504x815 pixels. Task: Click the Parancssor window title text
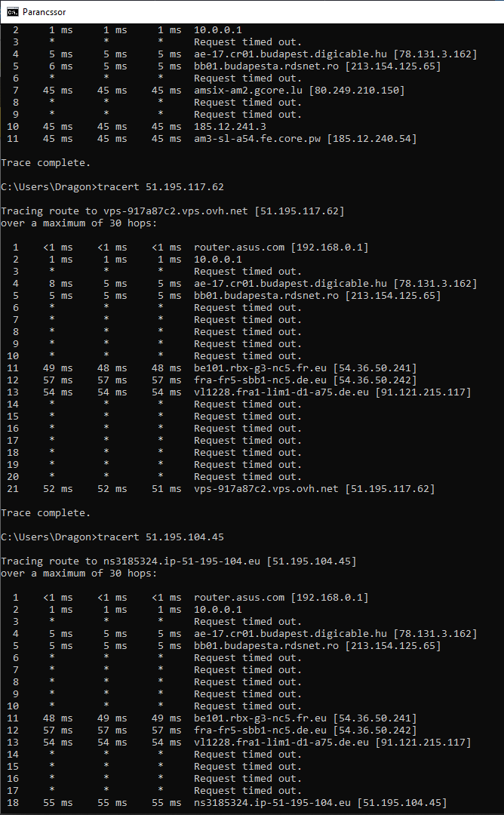(45, 11)
